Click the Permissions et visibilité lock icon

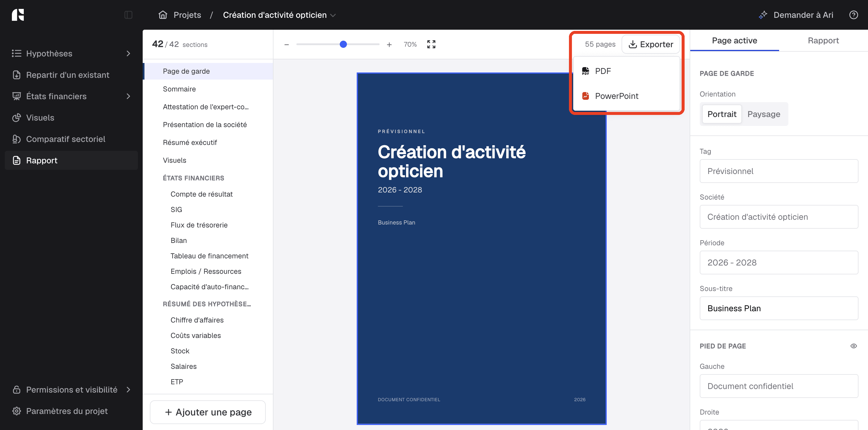[17, 390]
